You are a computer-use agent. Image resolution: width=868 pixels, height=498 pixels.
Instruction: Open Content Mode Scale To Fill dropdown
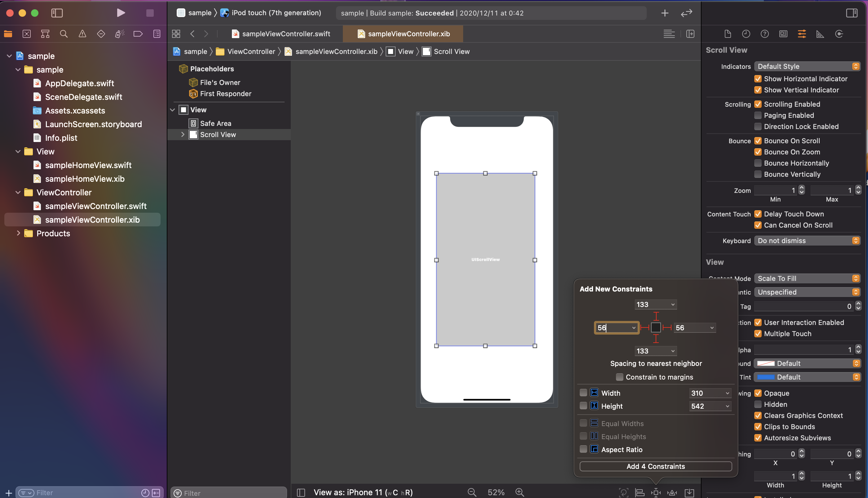(x=807, y=278)
